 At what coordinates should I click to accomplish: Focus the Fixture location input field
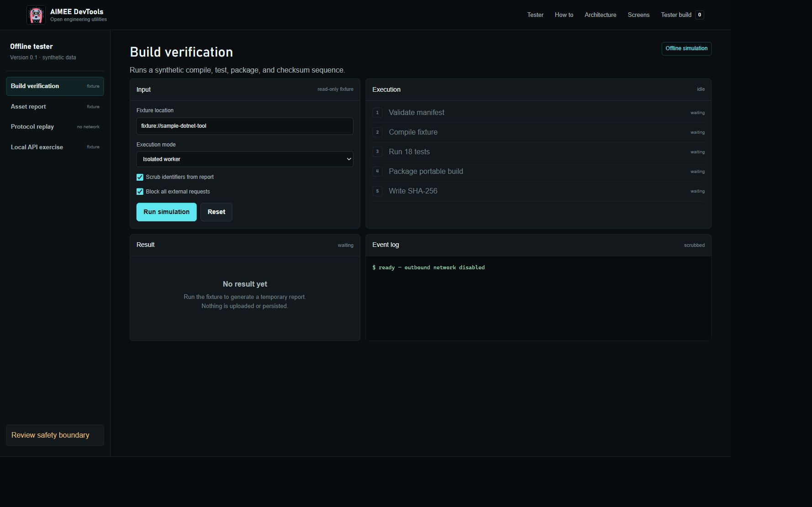pyautogui.click(x=245, y=126)
